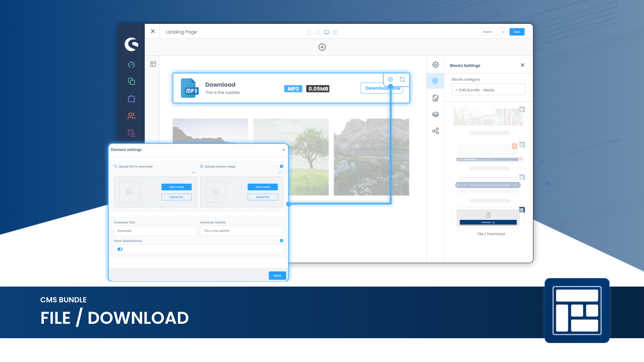Switch to desktop viewport preview

point(326,33)
